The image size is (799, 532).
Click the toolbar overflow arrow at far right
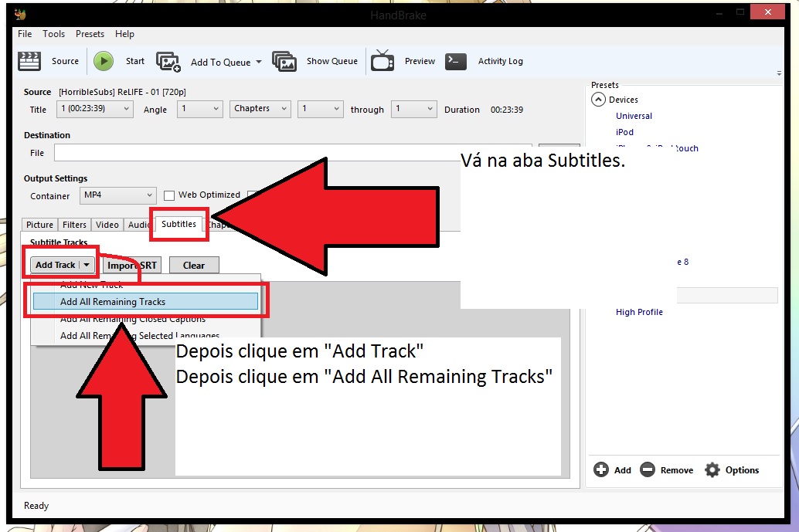[779, 73]
